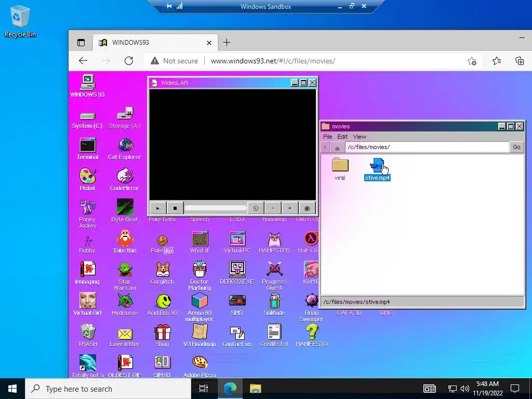Image resolution: width=532 pixels, height=399 pixels.
Task: Open the Take this icon
Action: tap(125, 238)
